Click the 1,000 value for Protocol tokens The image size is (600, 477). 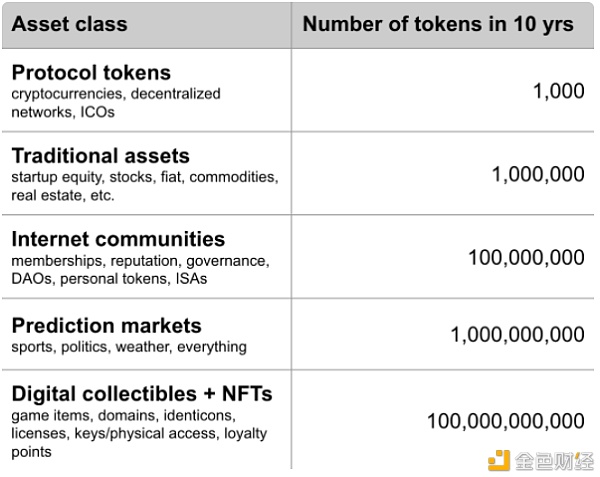click(x=559, y=91)
